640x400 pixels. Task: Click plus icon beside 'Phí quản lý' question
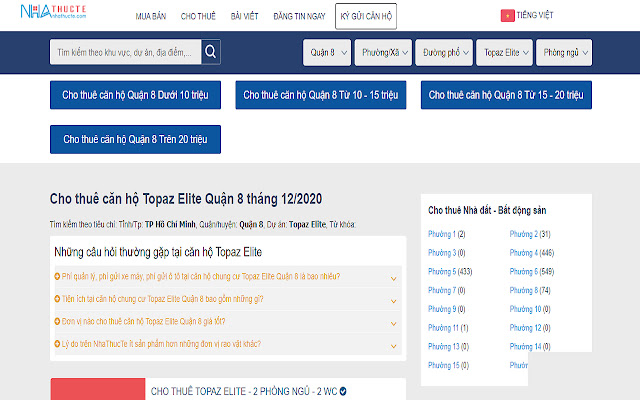(x=57, y=276)
